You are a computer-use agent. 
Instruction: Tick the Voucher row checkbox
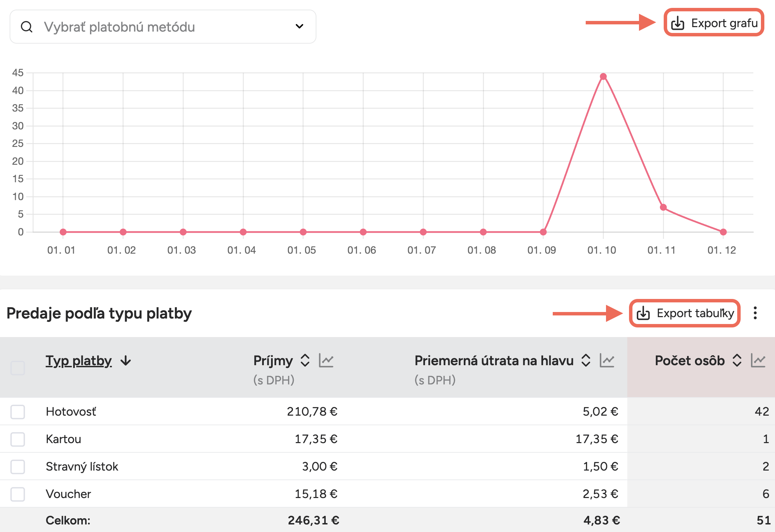tap(18, 494)
